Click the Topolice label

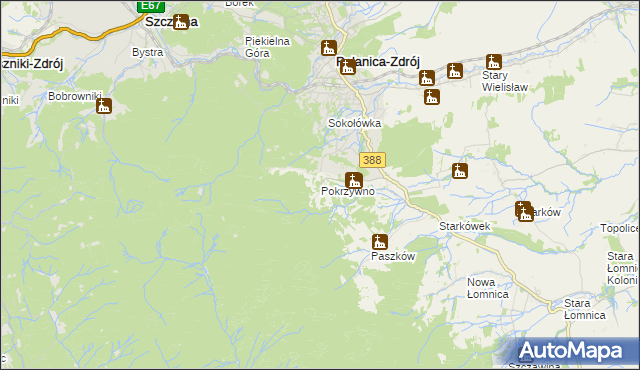coord(619,228)
